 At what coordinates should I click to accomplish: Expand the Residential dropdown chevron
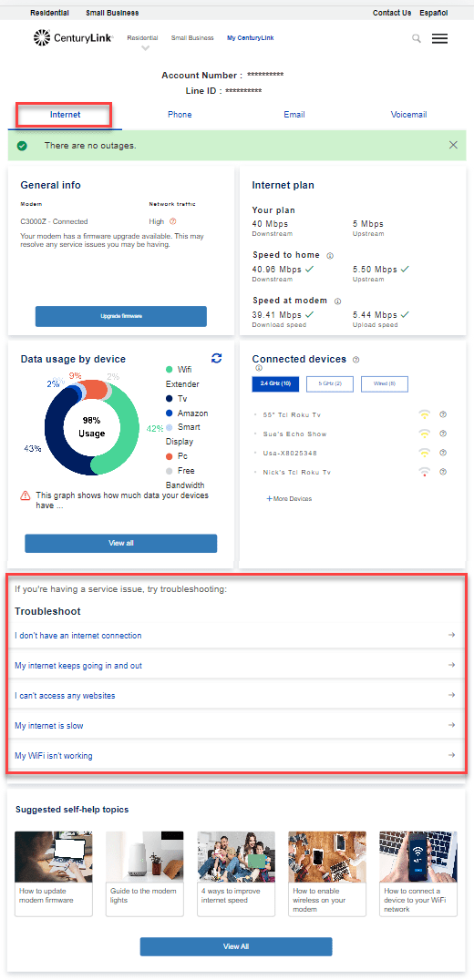pyautogui.click(x=146, y=48)
